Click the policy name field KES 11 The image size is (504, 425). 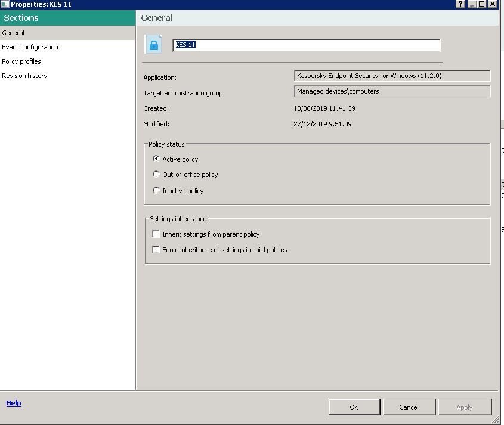click(x=307, y=45)
